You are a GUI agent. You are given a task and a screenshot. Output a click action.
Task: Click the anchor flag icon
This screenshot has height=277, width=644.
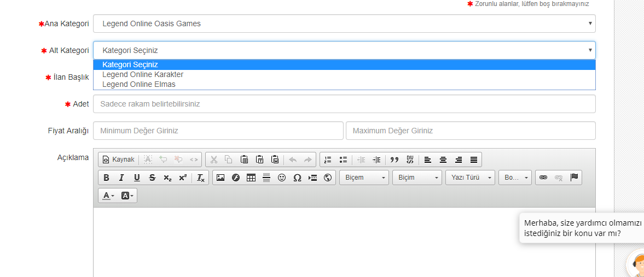click(x=574, y=178)
